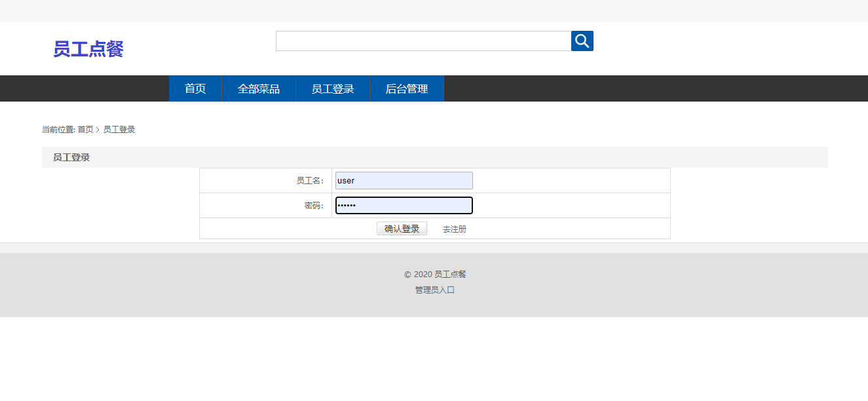Click the 员工点餐 site logo
Screen dimensions: 868x401
click(89, 48)
